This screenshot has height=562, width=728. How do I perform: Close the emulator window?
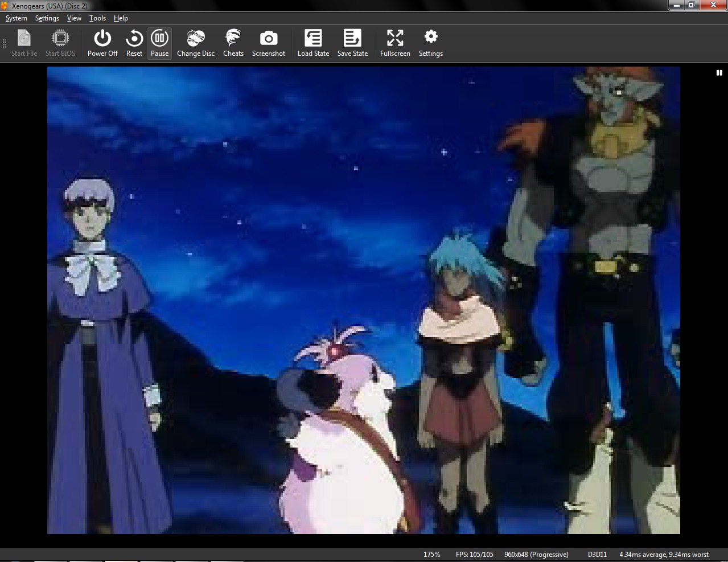(713, 5)
